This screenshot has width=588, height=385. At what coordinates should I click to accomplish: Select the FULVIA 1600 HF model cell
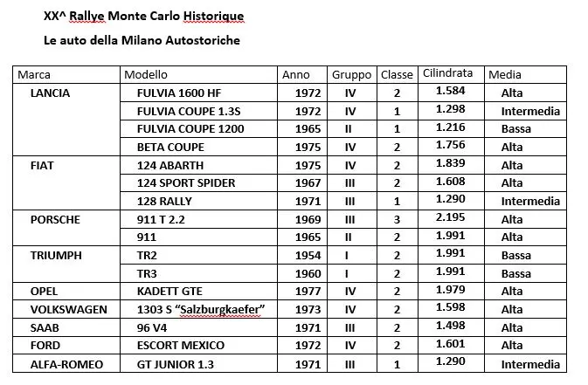coord(178,93)
